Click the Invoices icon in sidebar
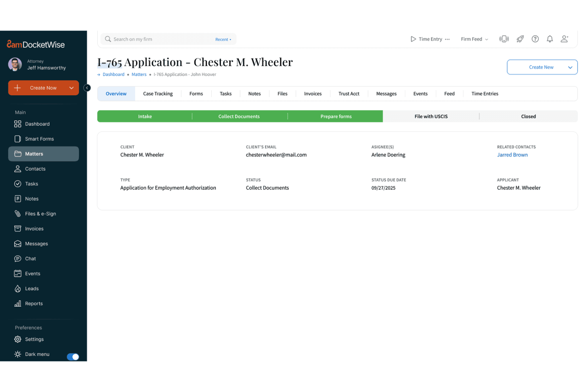588x392 pixels. [17, 229]
